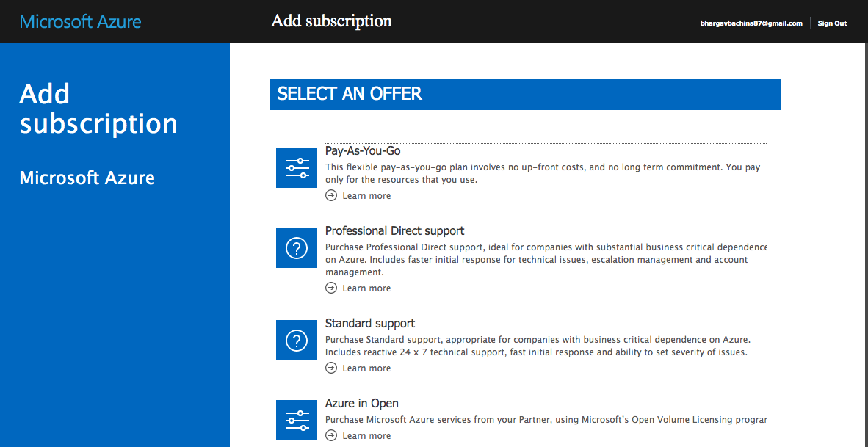Select the Azure in Open offer
868x447 pixels.
tap(361, 403)
